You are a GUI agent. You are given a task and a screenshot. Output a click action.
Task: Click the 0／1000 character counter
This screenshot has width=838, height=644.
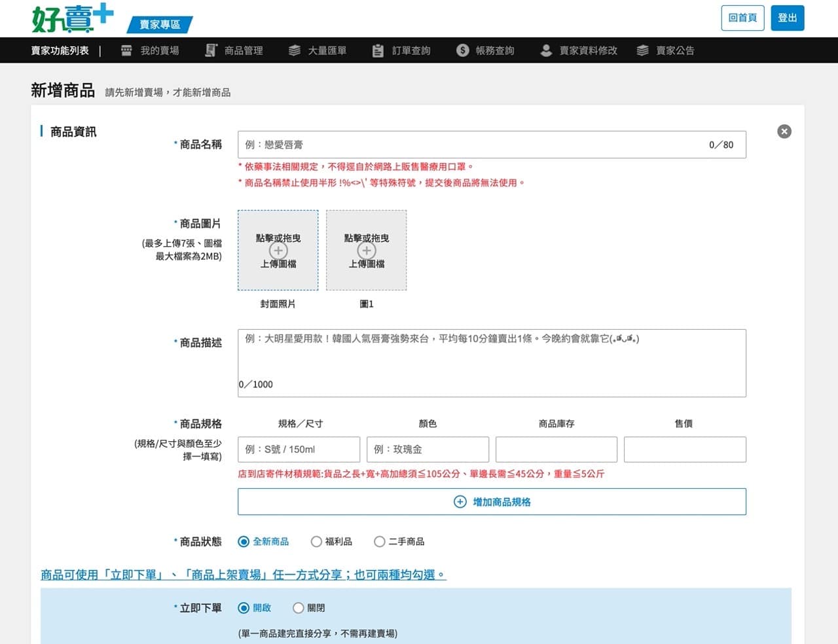pyautogui.click(x=256, y=385)
